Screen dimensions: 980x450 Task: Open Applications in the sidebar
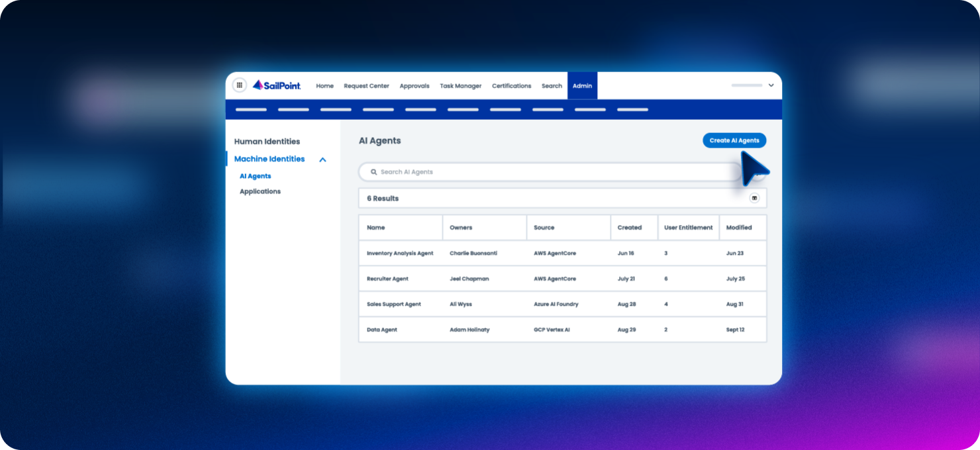260,191
